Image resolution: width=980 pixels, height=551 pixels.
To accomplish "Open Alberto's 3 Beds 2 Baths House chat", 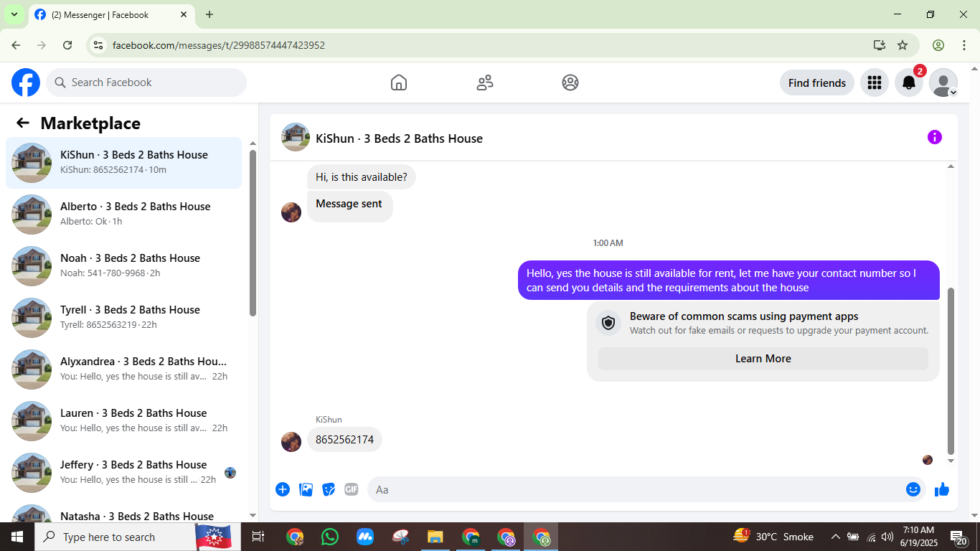I will [x=123, y=214].
